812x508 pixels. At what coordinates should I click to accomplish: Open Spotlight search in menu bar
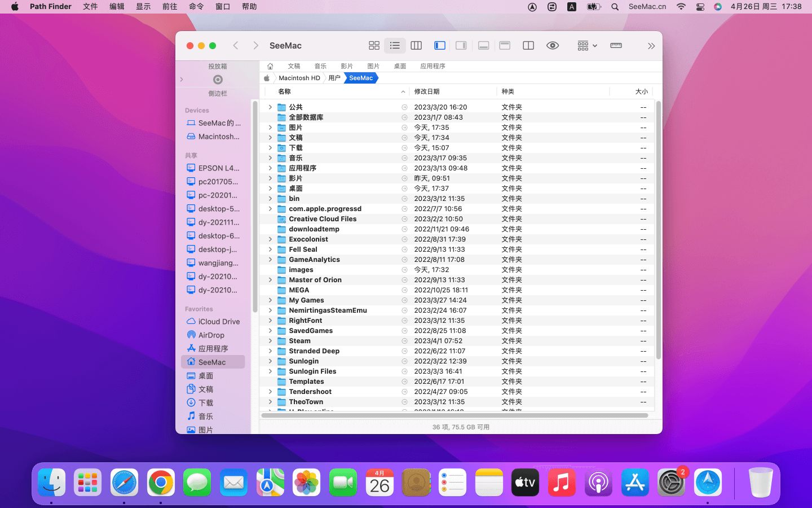[x=615, y=7]
